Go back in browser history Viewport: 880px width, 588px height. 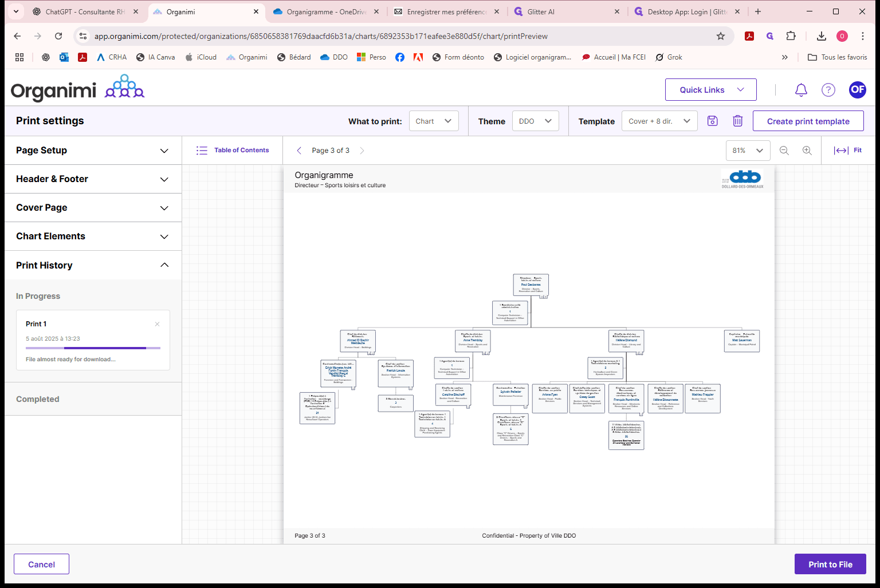pos(17,36)
